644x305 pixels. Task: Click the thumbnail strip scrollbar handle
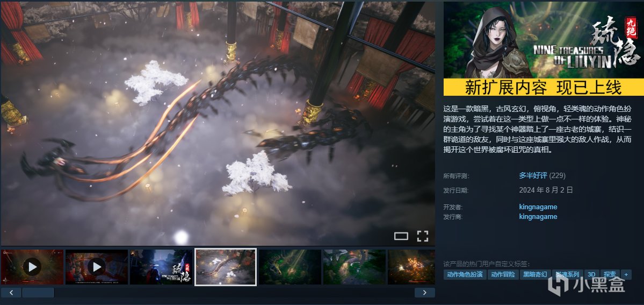pos(38,293)
